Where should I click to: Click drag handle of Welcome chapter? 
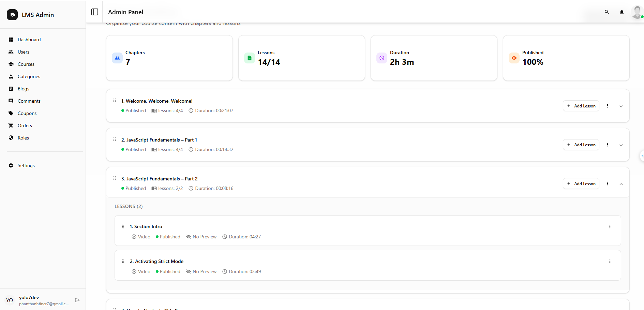115,101
